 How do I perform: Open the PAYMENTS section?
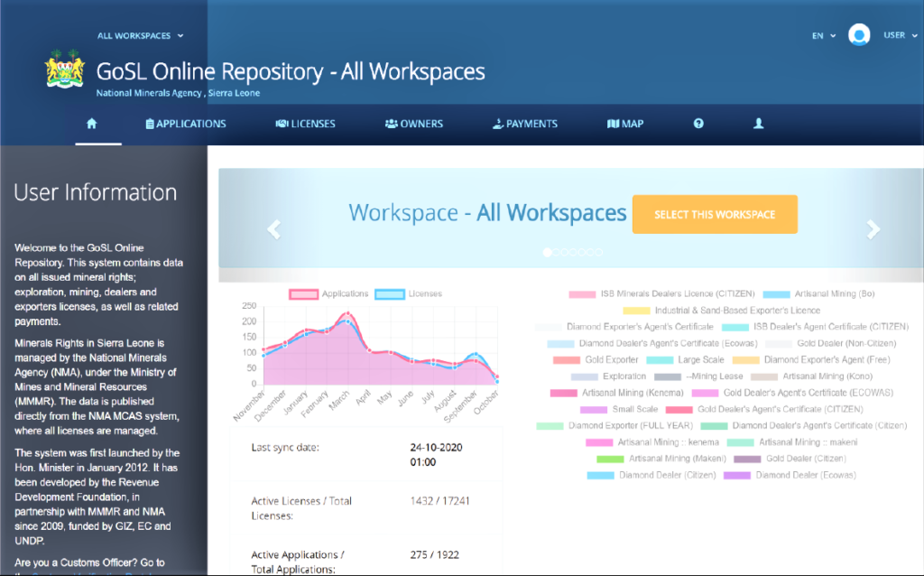[x=525, y=124]
